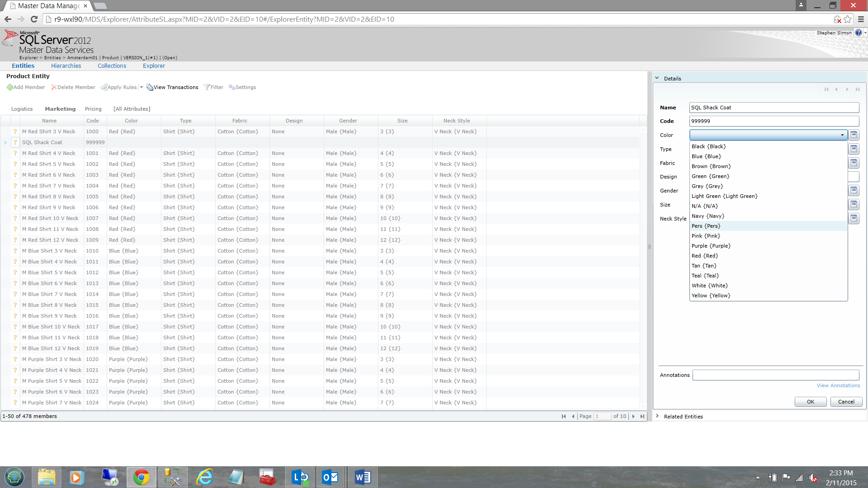This screenshot has height=488, width=868.
Task: Open View Transactions
Action: [x=172, y=87]
